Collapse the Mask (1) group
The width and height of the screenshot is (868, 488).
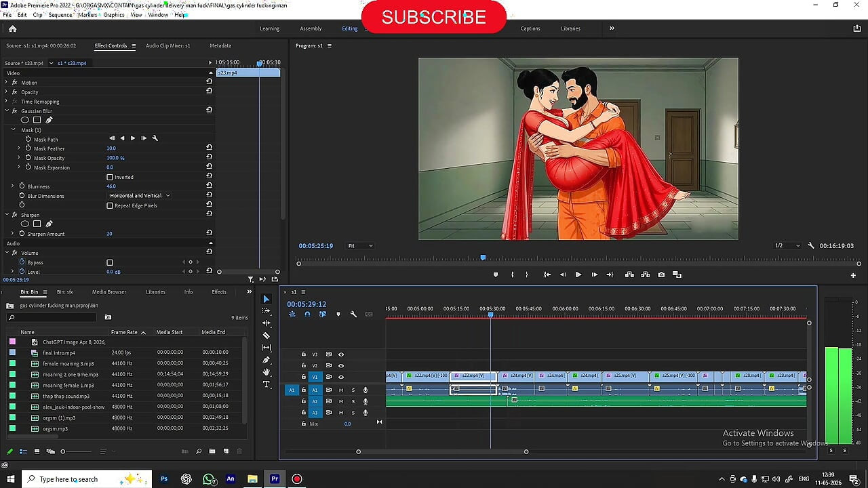[x=13, y=129]
